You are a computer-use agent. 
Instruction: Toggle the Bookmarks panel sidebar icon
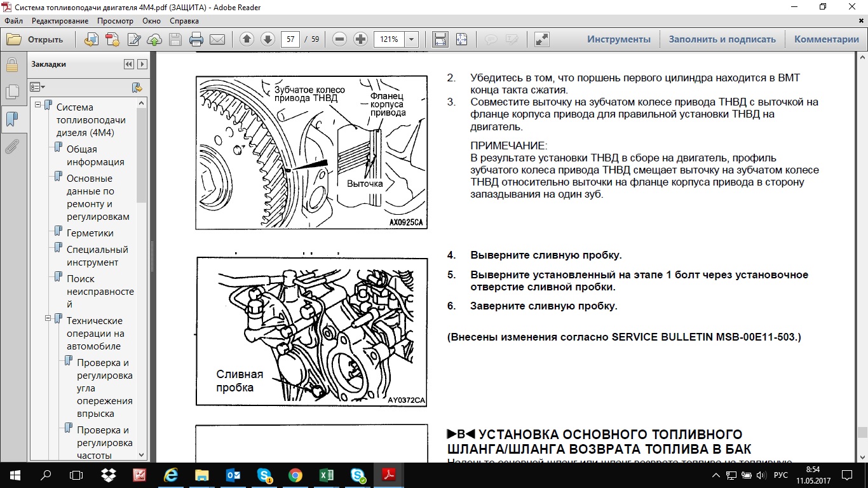click(11, 119)
